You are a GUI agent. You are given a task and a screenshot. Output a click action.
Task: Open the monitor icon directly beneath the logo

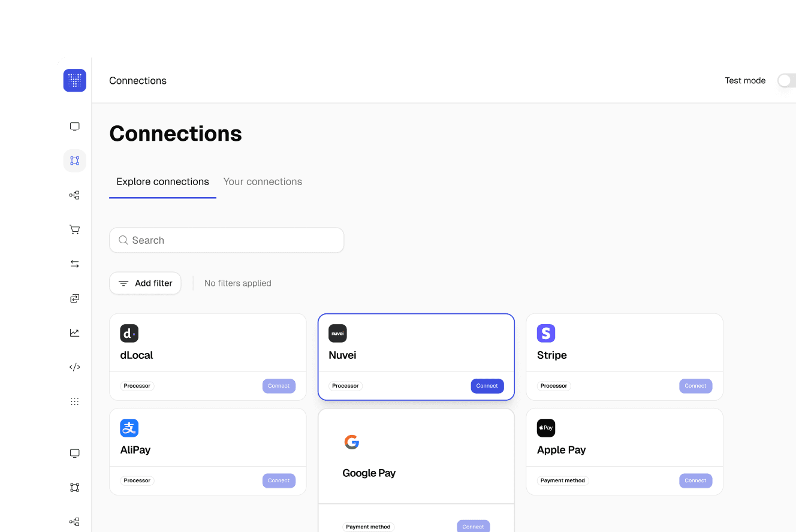(74, 126)
